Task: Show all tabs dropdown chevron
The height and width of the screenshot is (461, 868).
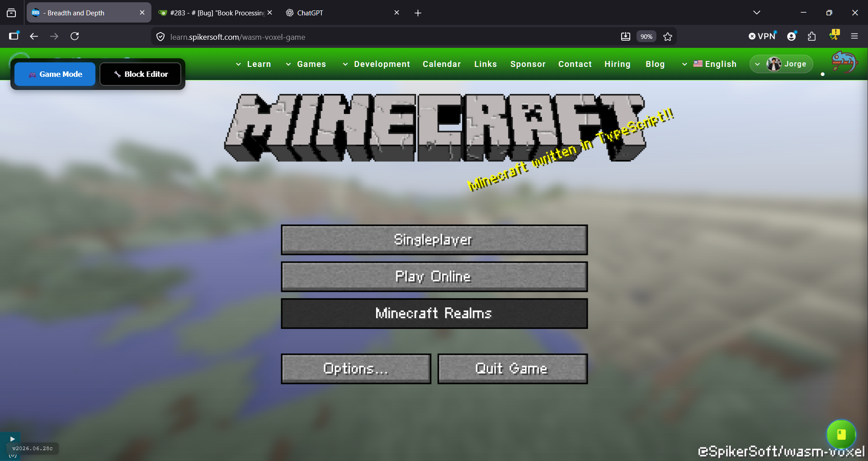Action: [757, 13]
